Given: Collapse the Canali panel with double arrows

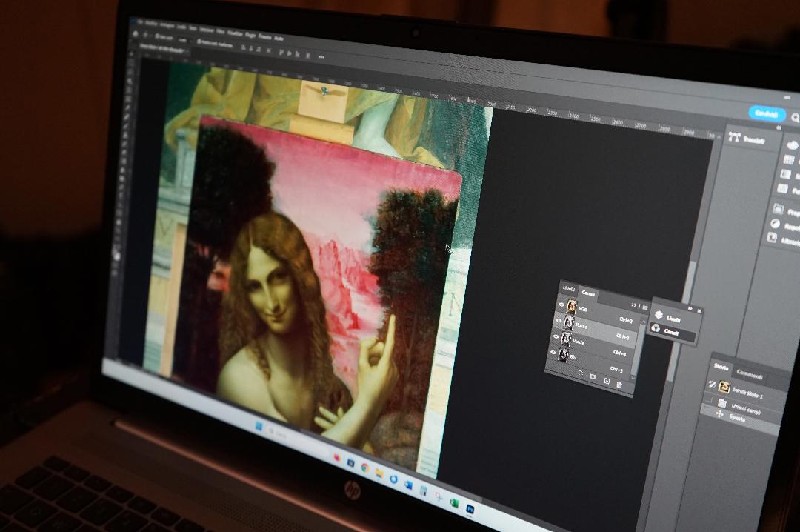Looking at the screenshot, I should [633, 305].
